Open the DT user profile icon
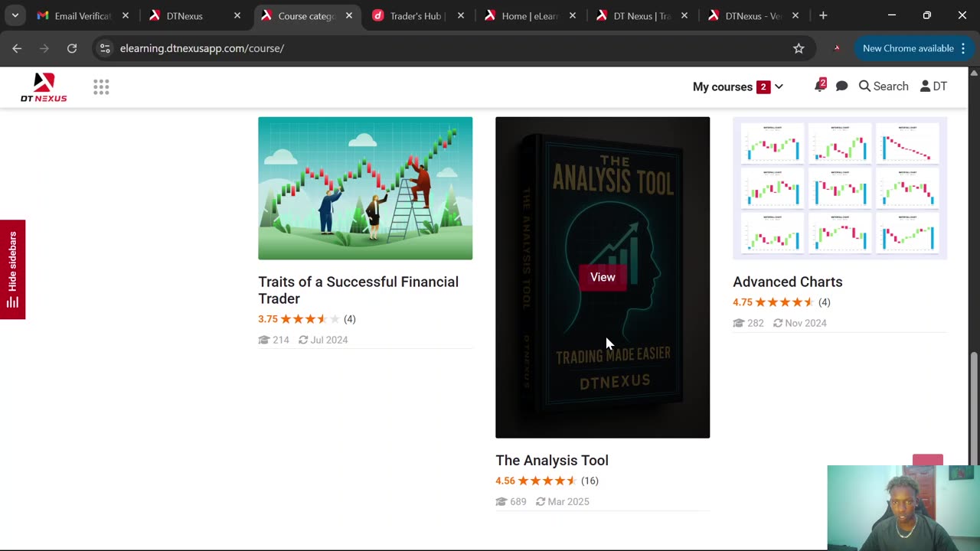Image resolution: width=980 pixels, height=551 pixels. coord(933,86)
